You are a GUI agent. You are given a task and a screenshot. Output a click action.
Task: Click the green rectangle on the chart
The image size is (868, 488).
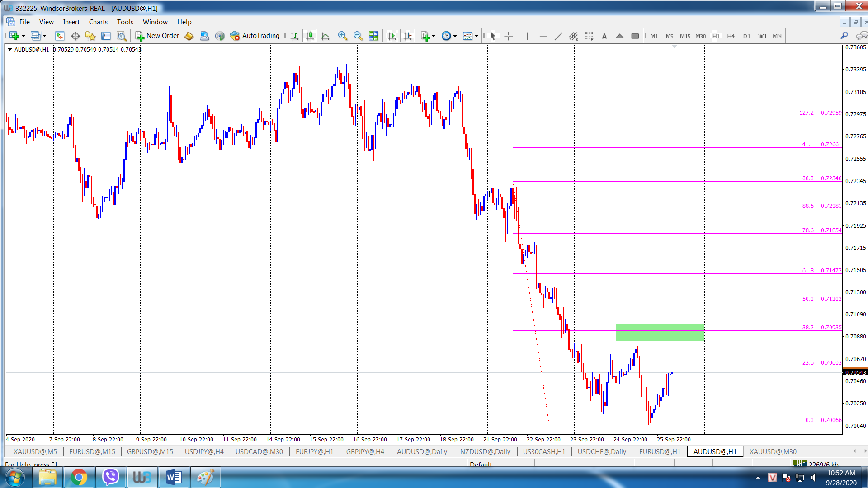coord(660,332)
